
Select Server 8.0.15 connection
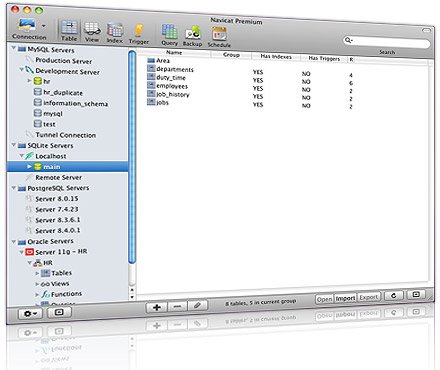coord(57,199)
